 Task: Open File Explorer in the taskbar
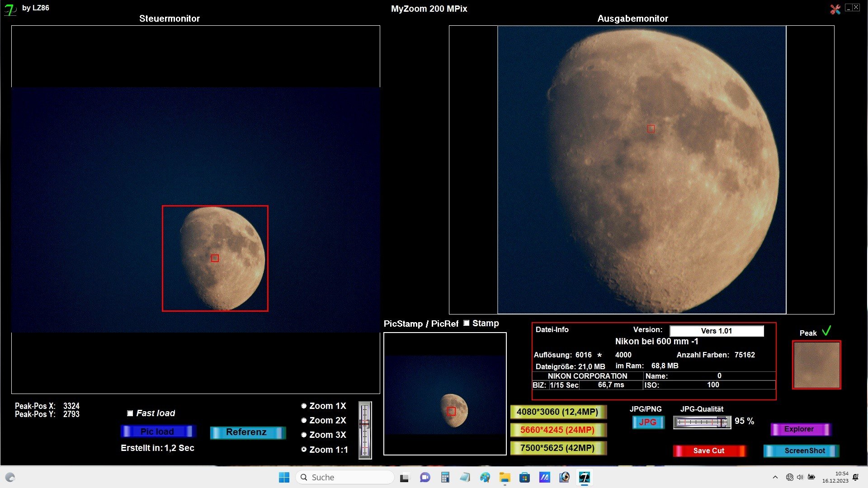[505, 477]
